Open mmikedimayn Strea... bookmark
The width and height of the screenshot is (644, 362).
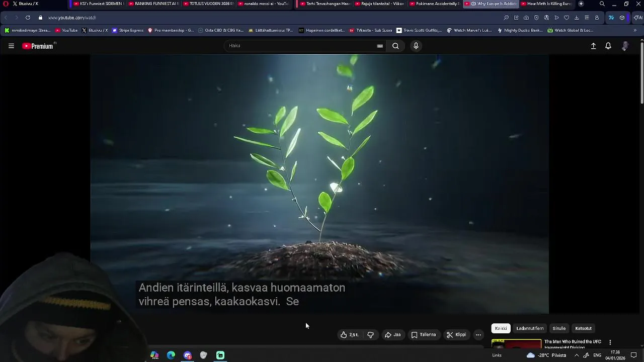pos(28,30)
